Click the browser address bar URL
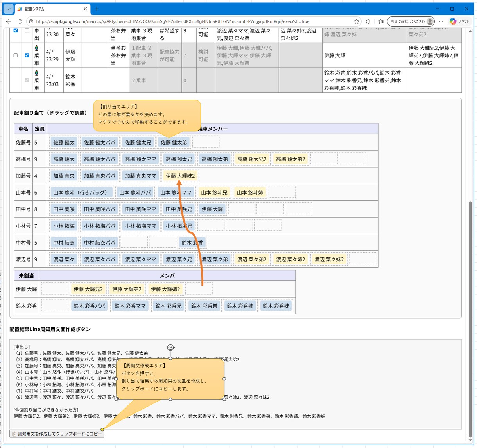Image resolution: width=477 pixels, height=448 pixels. [173, 21]
